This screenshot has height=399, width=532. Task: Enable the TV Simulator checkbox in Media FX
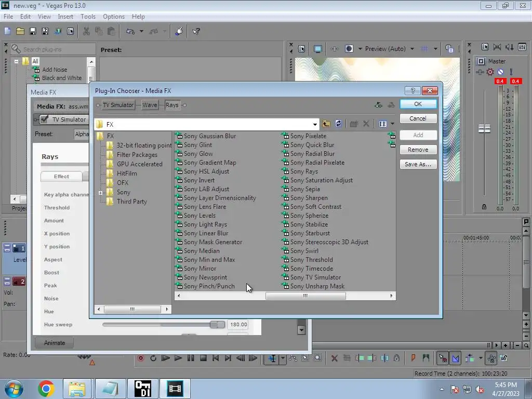(x=44, y=119)
